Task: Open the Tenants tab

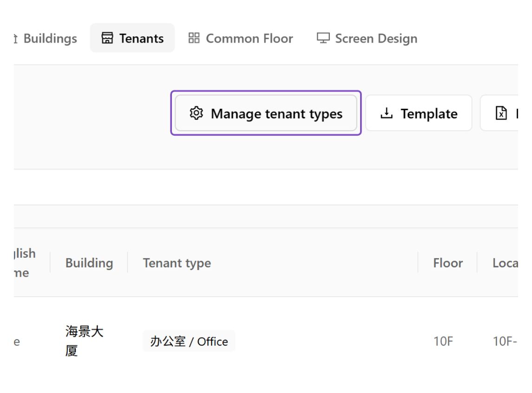Action: 132,38
